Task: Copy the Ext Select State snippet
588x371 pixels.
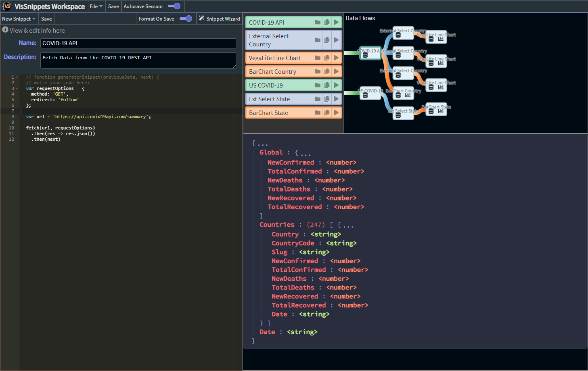Action: [x=327, y=99]
